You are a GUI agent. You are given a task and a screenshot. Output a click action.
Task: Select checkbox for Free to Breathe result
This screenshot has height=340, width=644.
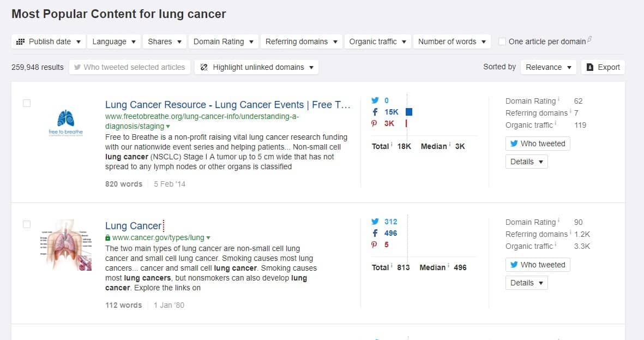[x=27, y=103]
